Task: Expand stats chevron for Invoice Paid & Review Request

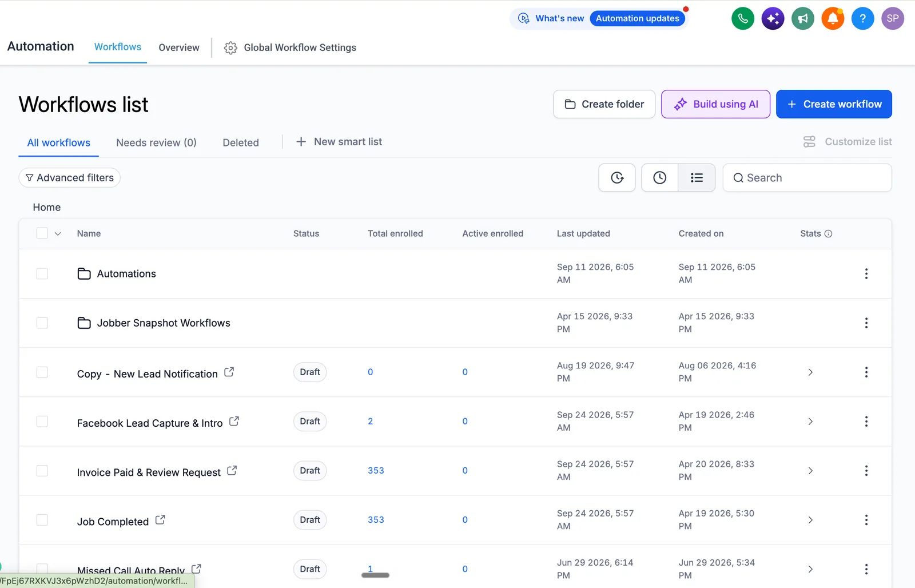Action: [x=810, y=470]
